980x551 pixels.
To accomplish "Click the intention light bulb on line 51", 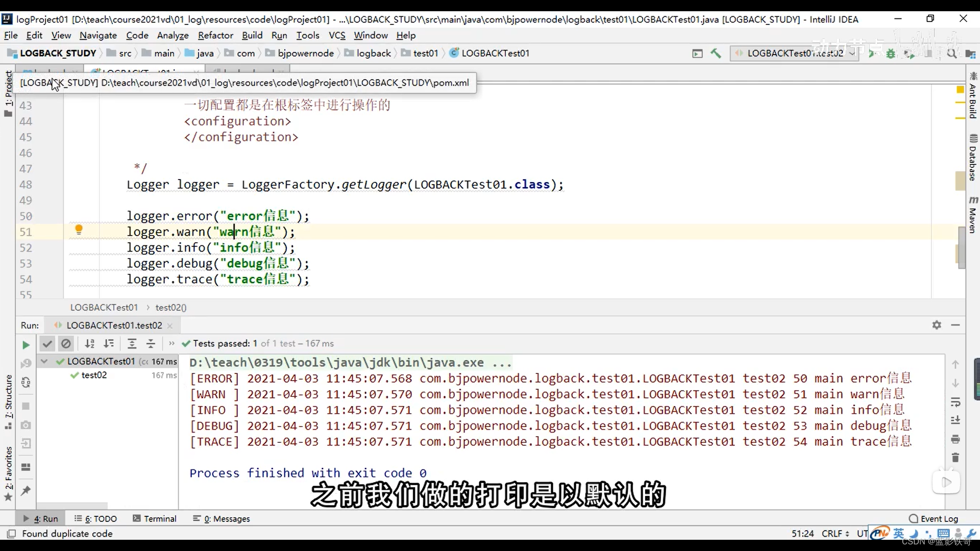I will pos(79,230).
